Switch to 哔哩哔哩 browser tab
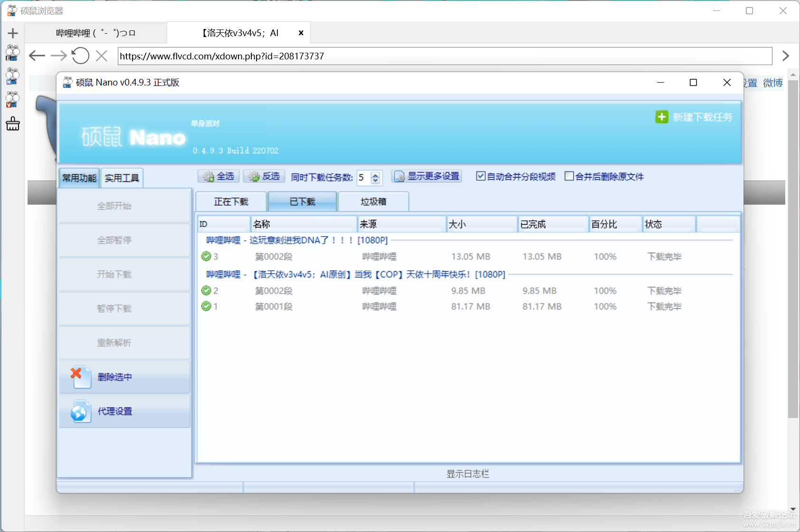800x532 pixels. point(95,33)
